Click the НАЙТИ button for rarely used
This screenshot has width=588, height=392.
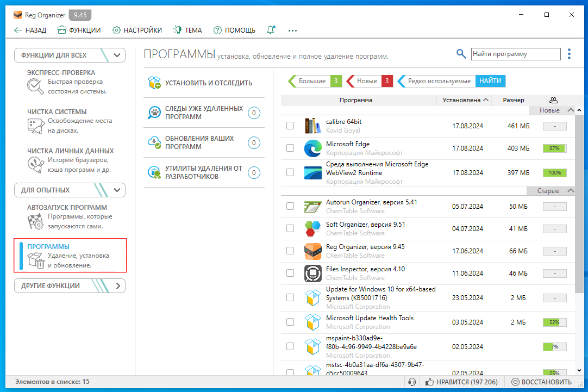490,81
